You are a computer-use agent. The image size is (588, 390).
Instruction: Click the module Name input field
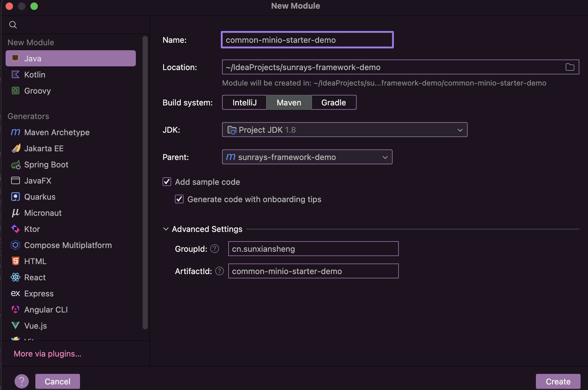coord(307,40)
